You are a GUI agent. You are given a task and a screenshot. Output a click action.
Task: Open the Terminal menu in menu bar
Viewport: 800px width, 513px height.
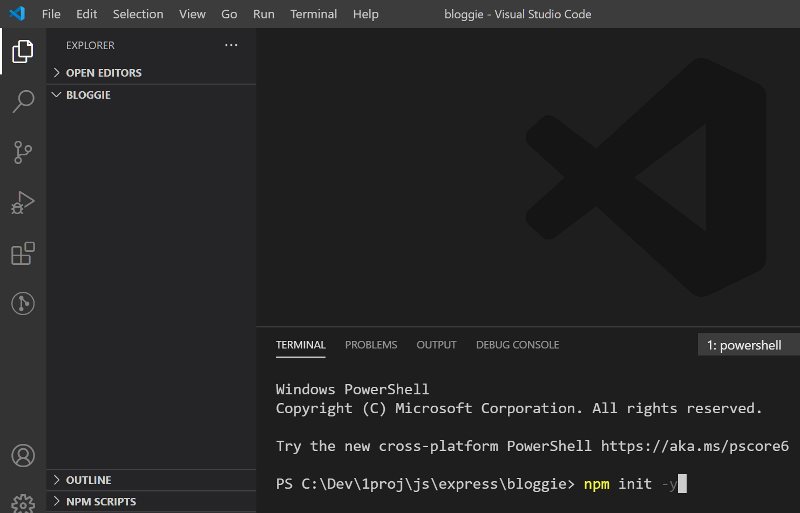tap(313, 14)
